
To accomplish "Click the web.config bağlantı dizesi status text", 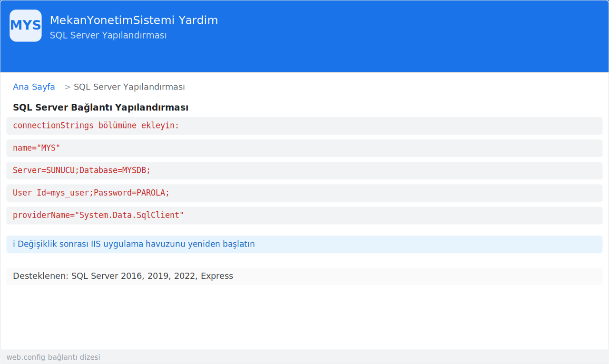I will pyautogui.click(x=53, y=357).
